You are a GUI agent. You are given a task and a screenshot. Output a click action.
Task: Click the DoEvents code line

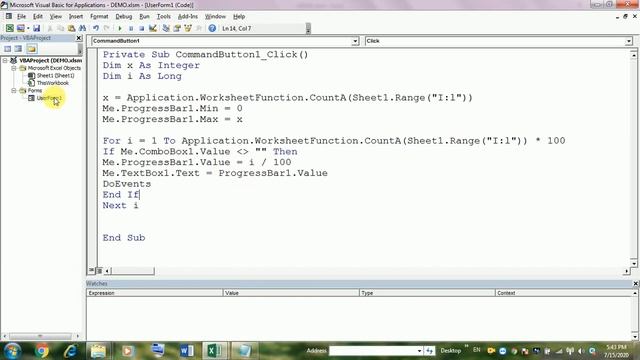pyautogui.click(x=127, y=184)
